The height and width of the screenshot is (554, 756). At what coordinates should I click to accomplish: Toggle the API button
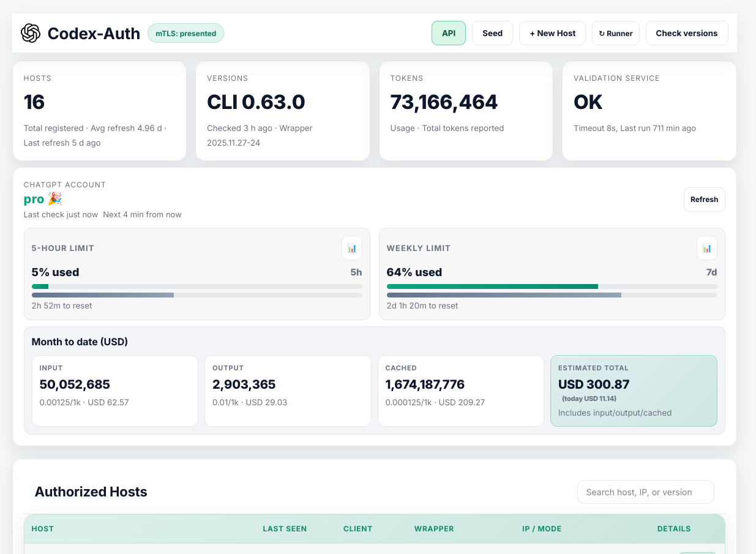point(449,34)
